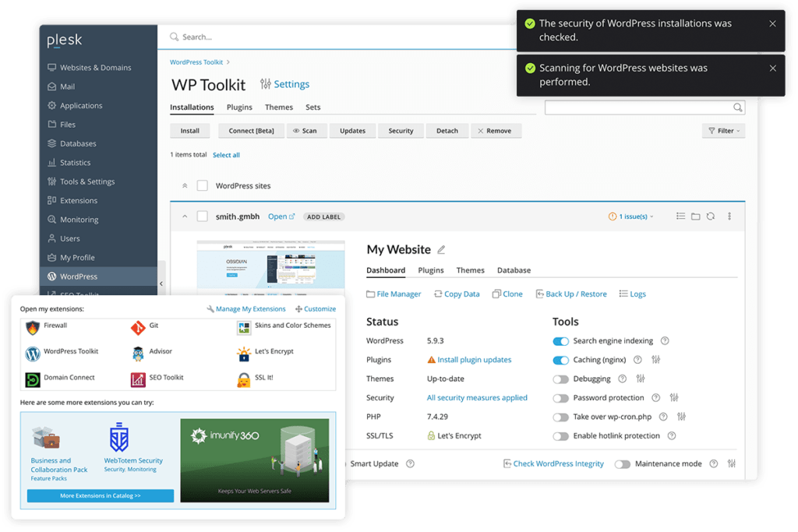Refresh the smith.gmbh installation
The height and width of the screenshot is (532, 798).
pyautogui.click(x=711, y=217)
